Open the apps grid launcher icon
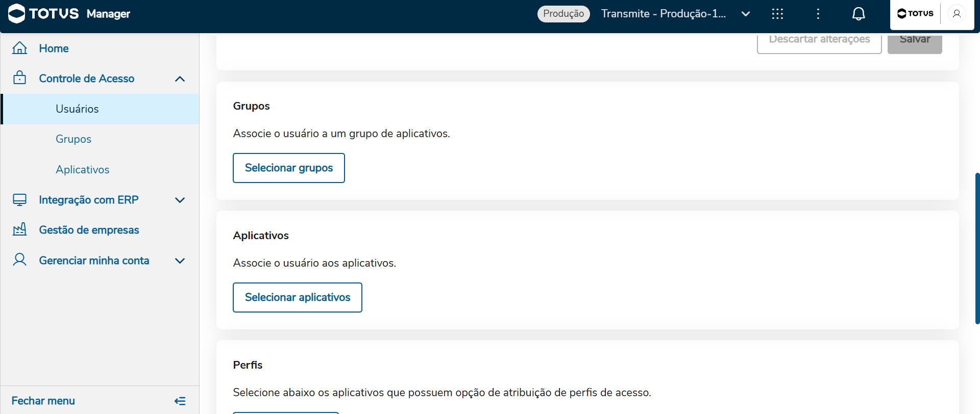Viewport: 980px width, 414px height. point(777,14)
